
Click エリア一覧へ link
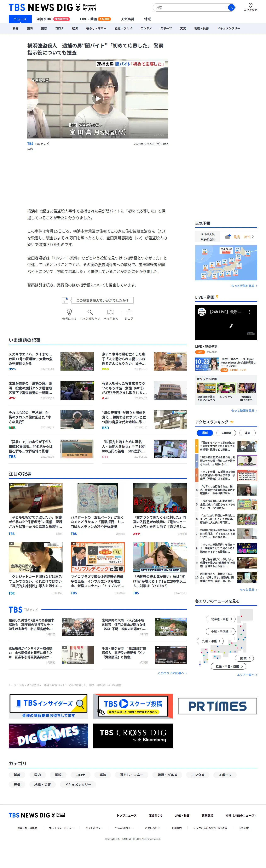247,675
